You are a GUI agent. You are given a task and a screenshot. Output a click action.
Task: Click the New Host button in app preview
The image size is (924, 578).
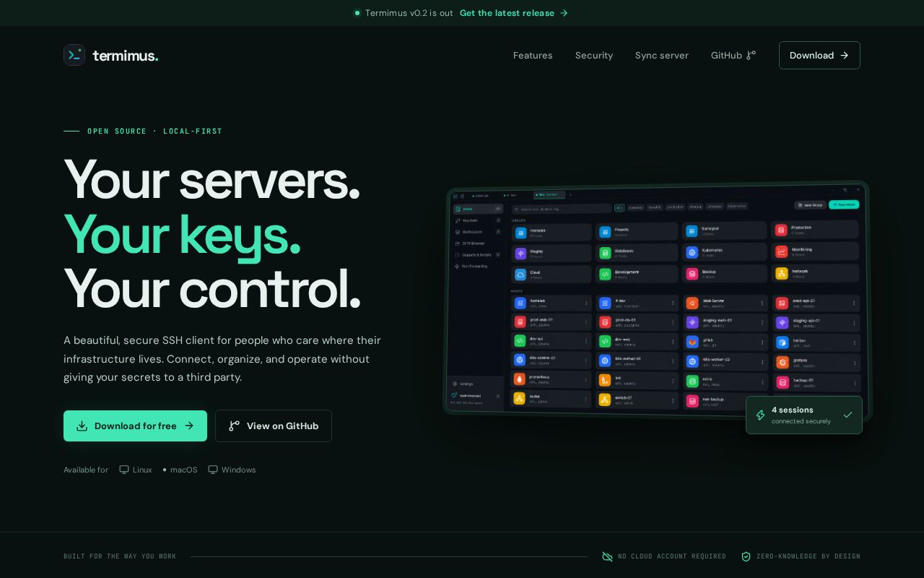tap(844, 204)
